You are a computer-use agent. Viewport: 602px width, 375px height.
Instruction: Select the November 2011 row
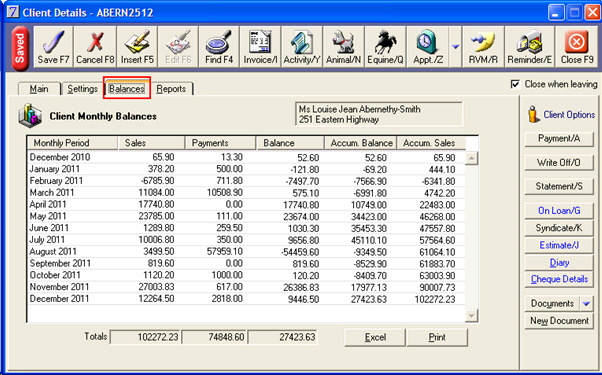click(x=246, y=287)
